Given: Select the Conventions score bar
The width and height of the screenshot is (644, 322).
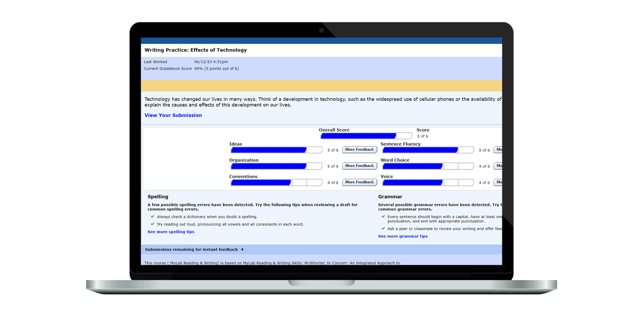Looking at the screenshot, I should pos(276,183).
